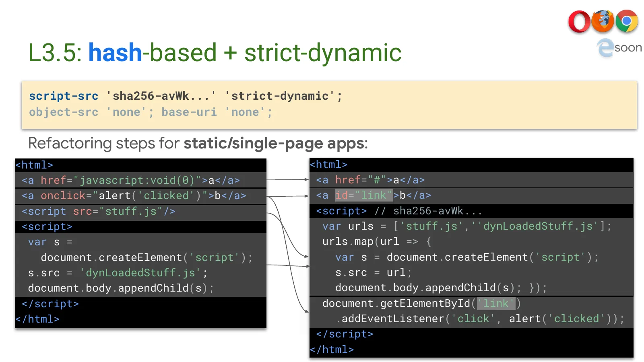Viewport: 644px width, 362px height.
Task: Click right block's document.body.appendChild(s); }); line
Action: 441,288
